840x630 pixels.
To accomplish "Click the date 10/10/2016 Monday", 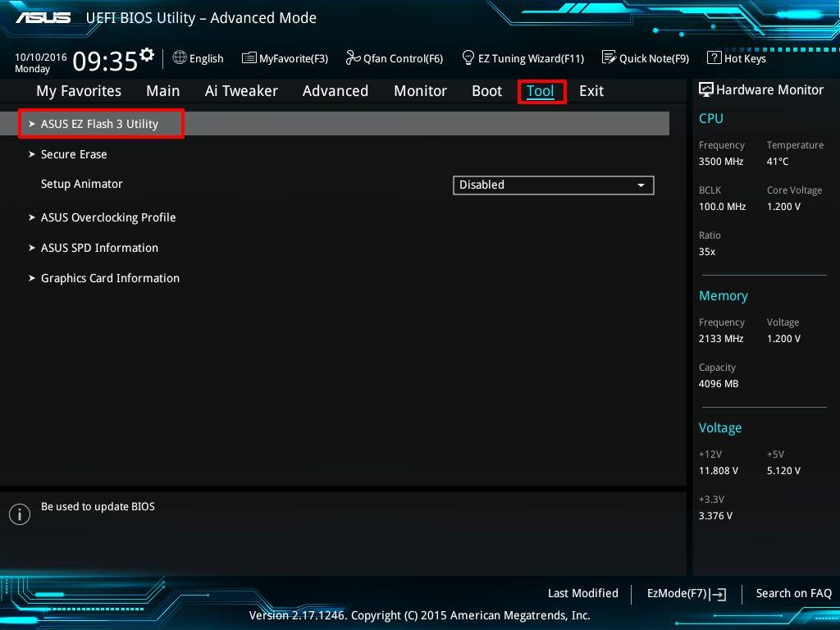I will coord(41,62).
